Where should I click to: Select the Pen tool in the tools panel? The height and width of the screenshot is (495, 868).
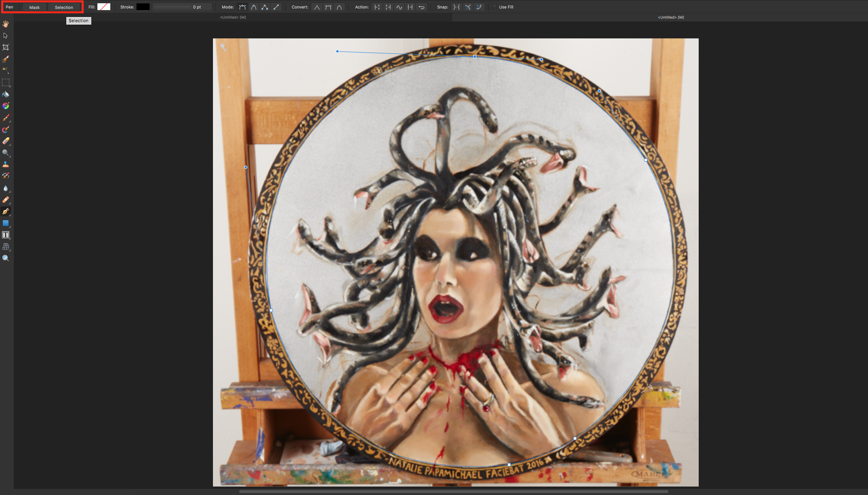click(6, 211)
